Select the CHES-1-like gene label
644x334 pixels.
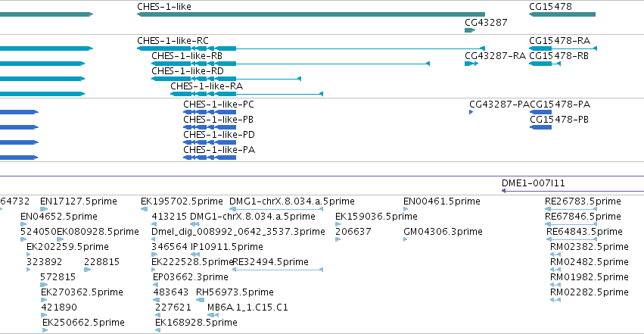[x=164, y=7]
